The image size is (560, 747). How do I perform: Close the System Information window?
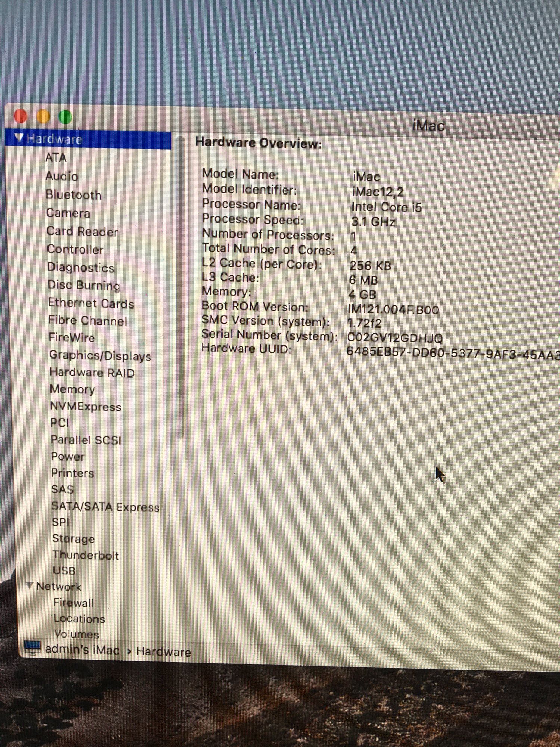(x=21, y=116)
